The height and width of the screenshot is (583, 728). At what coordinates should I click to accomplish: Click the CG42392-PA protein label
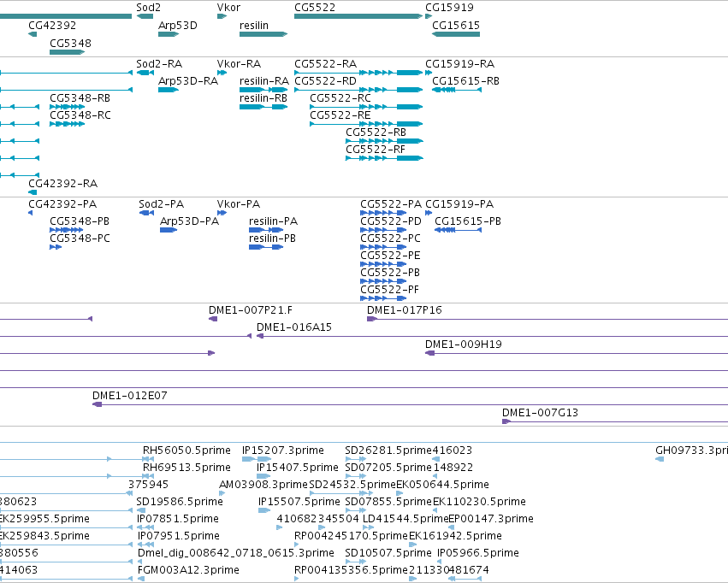click(62, 204)
